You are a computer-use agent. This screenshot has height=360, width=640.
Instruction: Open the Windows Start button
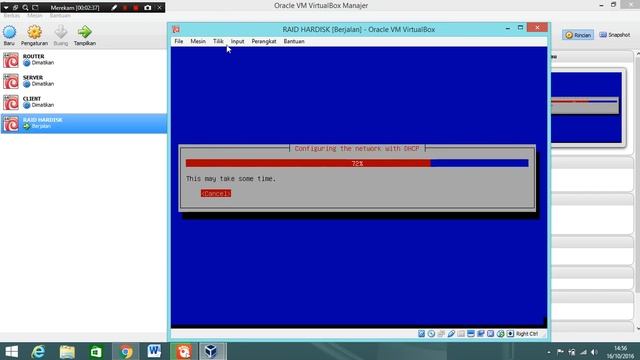coord(11,351)
